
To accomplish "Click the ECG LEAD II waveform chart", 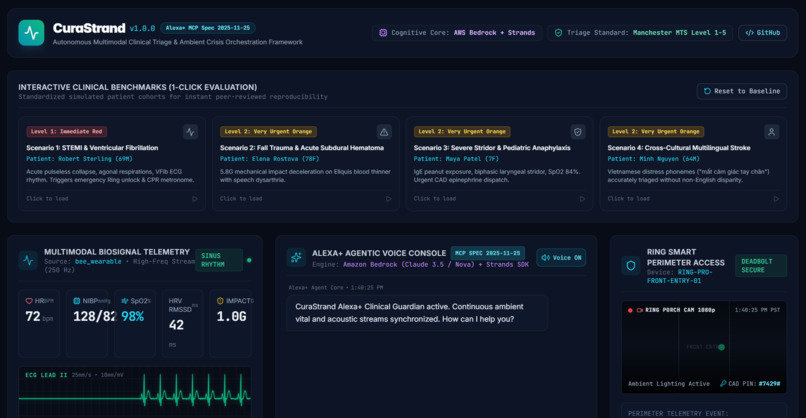I will click(x=135, y=393).
